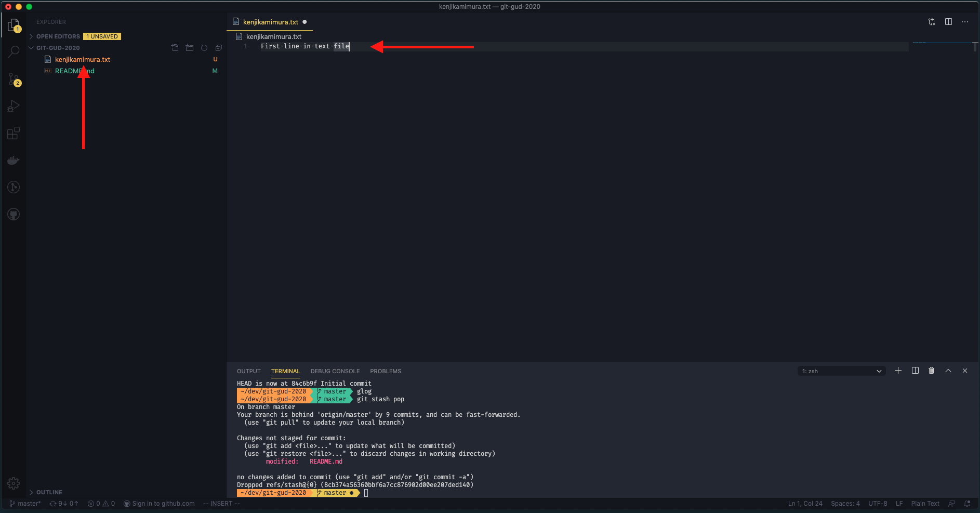Place cursor in line 1 editor text

click(x=305, y=46)
